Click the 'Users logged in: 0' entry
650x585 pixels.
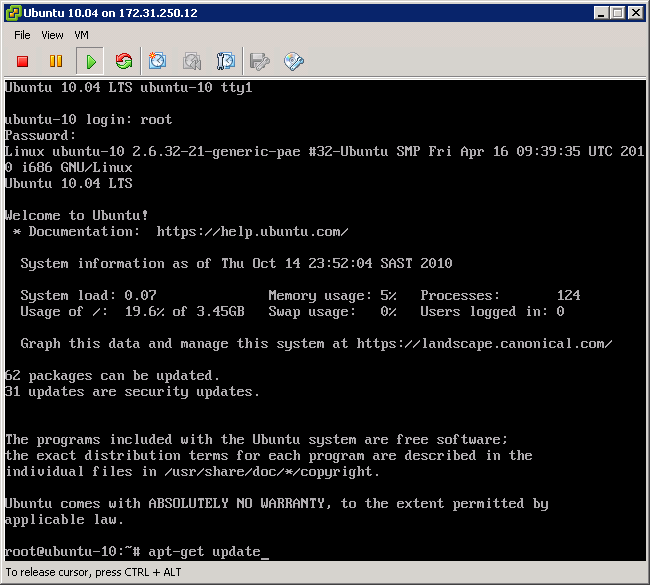point(492,311)
